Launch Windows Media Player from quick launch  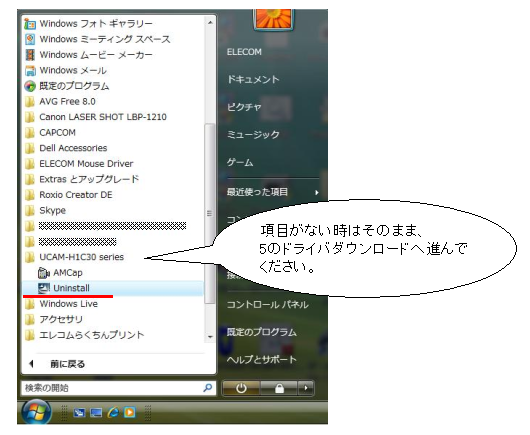(129, 413)
